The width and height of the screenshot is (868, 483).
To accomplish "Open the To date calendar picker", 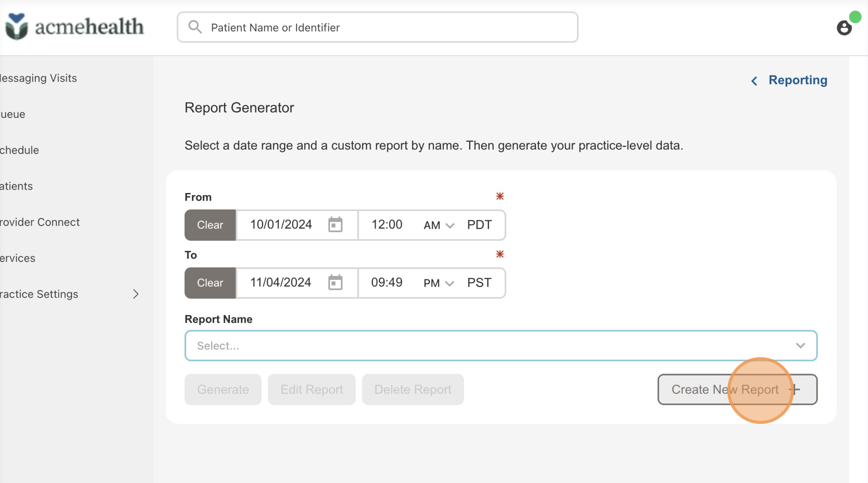I will click(335, 283).
